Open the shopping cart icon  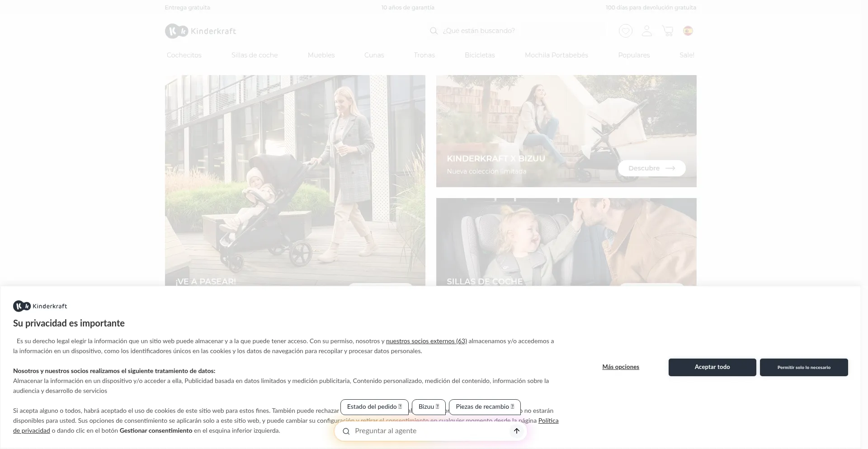[668, 31]
